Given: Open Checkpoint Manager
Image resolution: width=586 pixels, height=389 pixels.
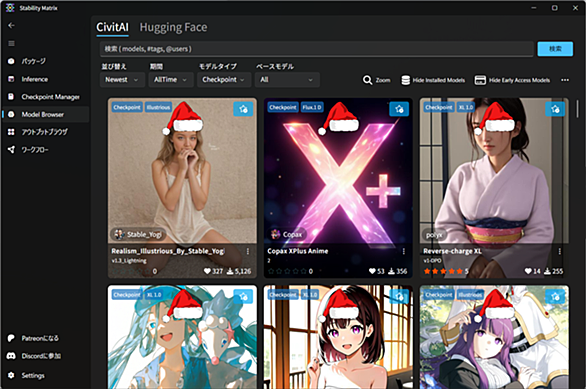Looking at the screenshot, I should pyautogui.click(x=45, y=97).
